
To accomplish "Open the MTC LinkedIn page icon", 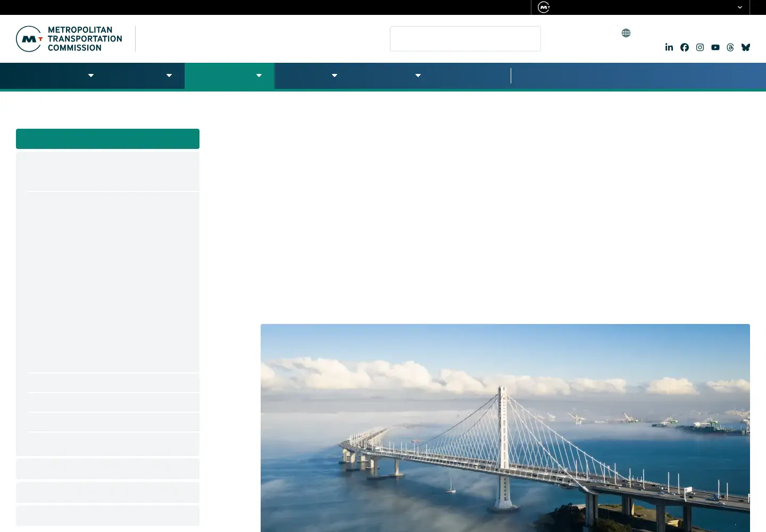I will coord(669,47).
